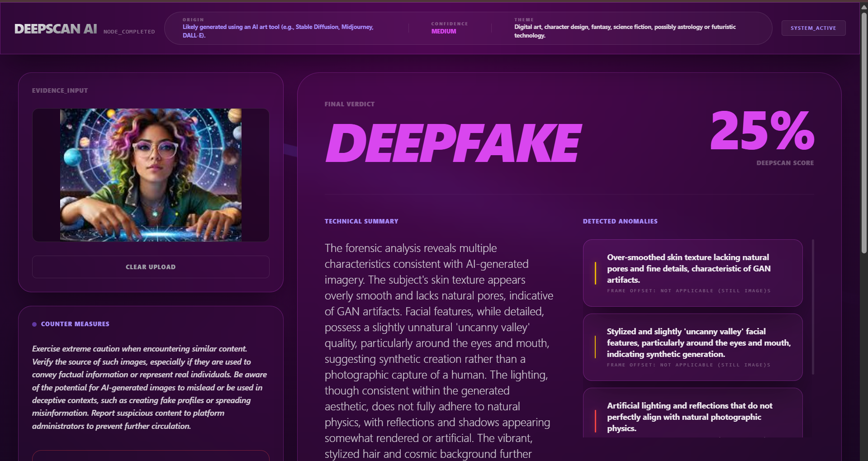Screen dimensions: 868x461
Task: Select the uncanny valley facial features anomaly card
Action: click(693, 347)
